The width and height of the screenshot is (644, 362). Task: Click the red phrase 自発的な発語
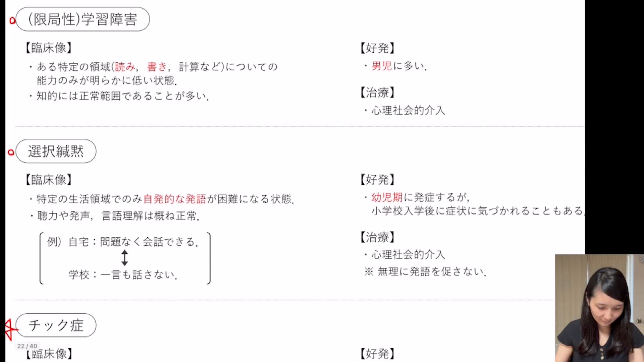pyautogui.click(x=175, y=199)
